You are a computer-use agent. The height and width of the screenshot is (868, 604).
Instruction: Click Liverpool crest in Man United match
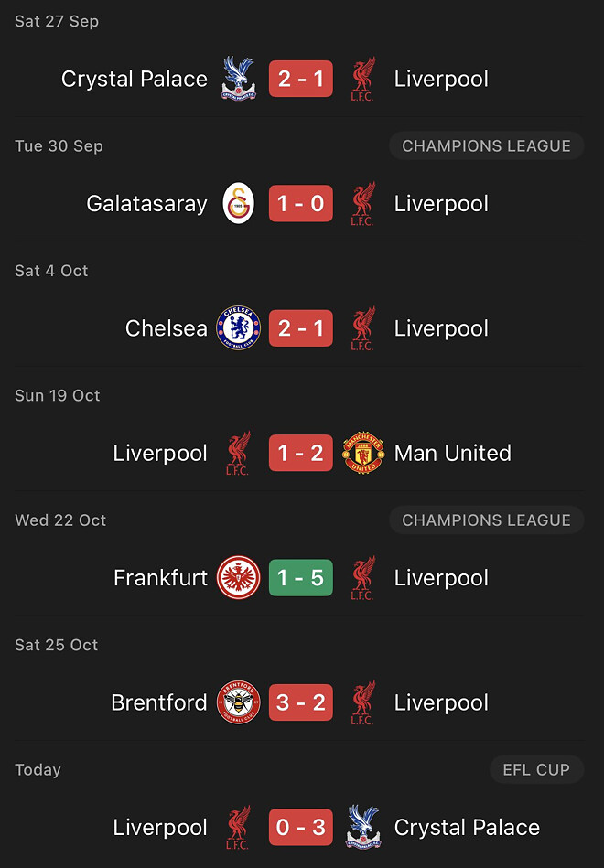pos(239,453)
